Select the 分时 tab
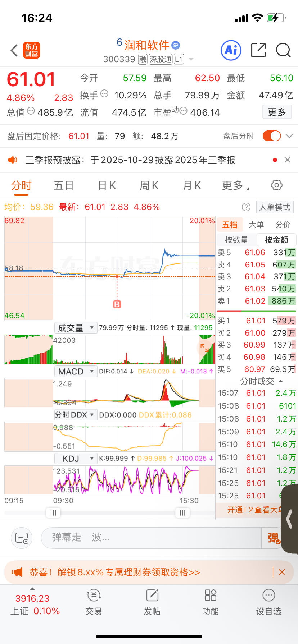 tap(22, 185)
